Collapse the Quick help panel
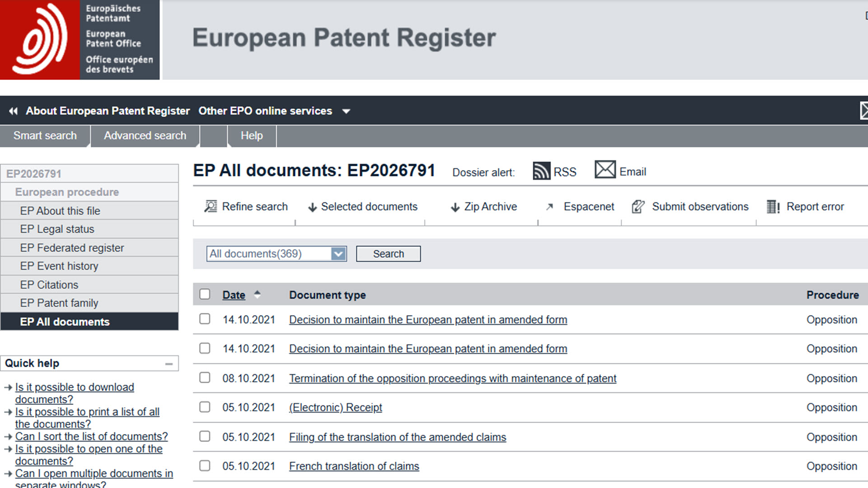Screen dimensions: 868x488 point(169,364)
